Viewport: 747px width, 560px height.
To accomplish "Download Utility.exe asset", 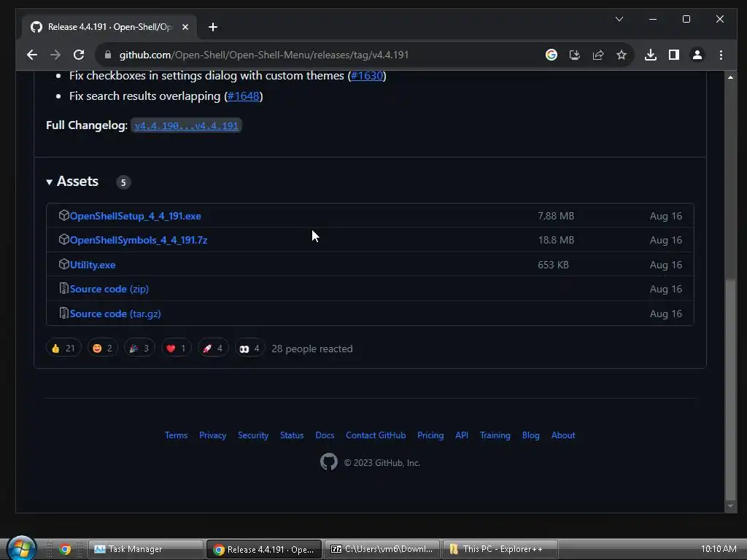I will pyautogui.click(x=93, y=265).
